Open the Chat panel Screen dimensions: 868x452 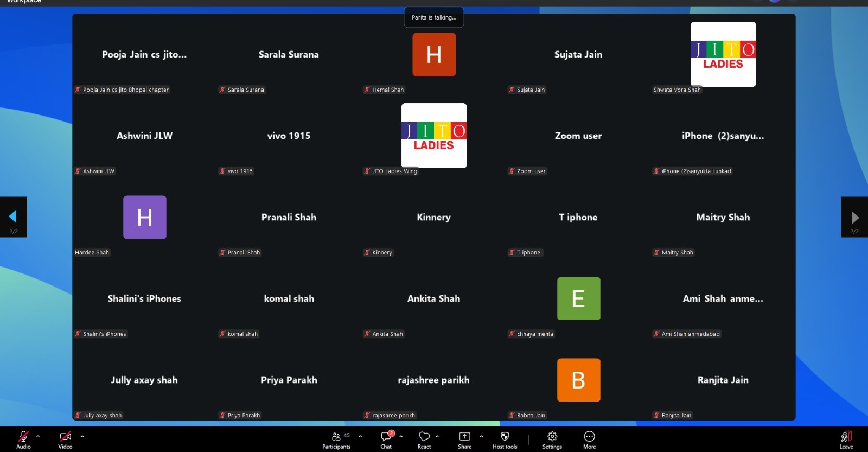(386, 437)
